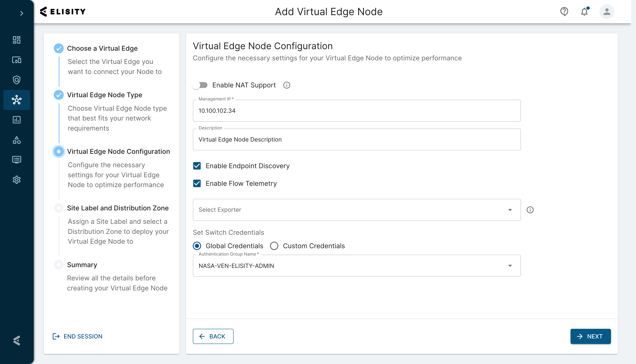
Task: Open the shapes groups icon in sidebar
Action: coord(16,140)
